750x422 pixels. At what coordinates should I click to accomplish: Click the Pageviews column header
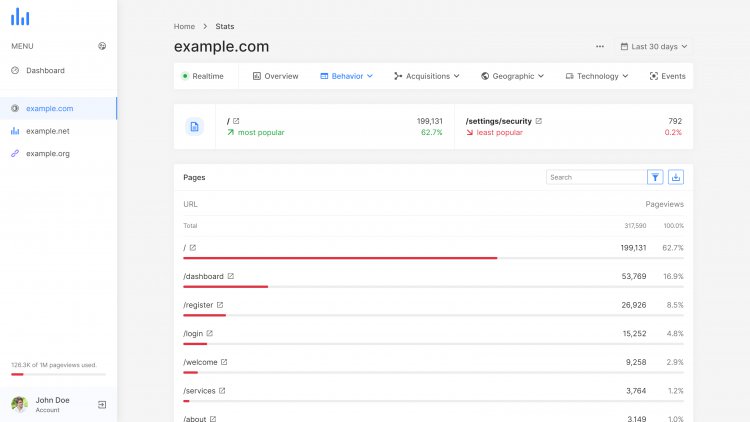[x=664, y=204]
